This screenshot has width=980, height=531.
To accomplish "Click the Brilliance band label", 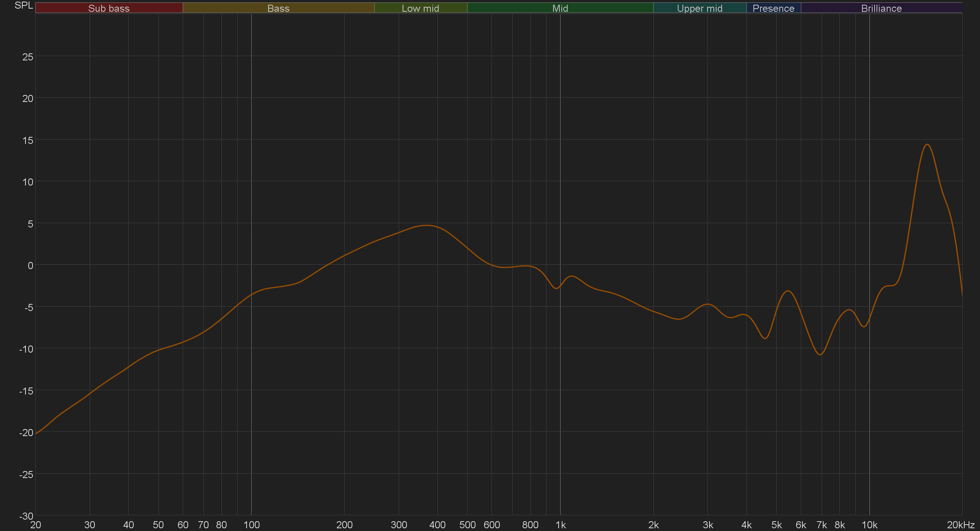I will coord(881,8).
